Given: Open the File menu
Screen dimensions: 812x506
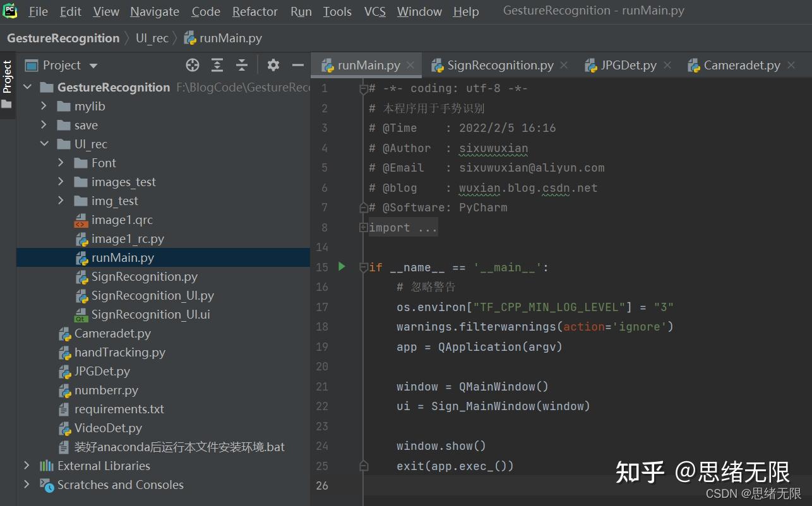Looking at the screenshot, I should point(38,11).
